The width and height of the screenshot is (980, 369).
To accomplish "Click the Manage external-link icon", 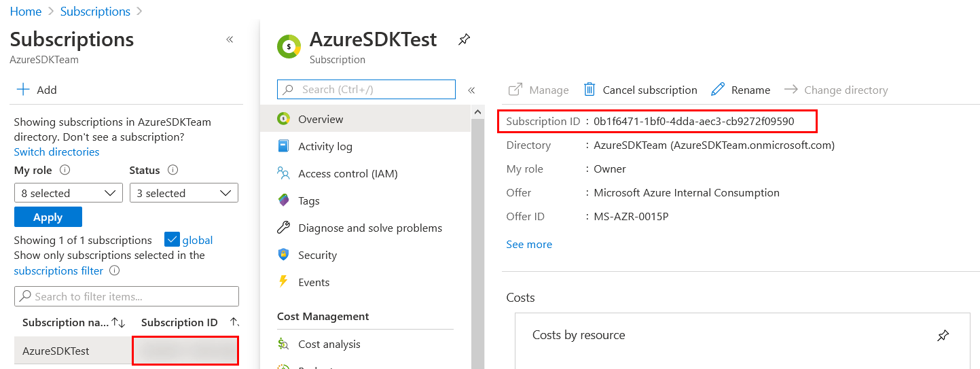I will point(515,90).
